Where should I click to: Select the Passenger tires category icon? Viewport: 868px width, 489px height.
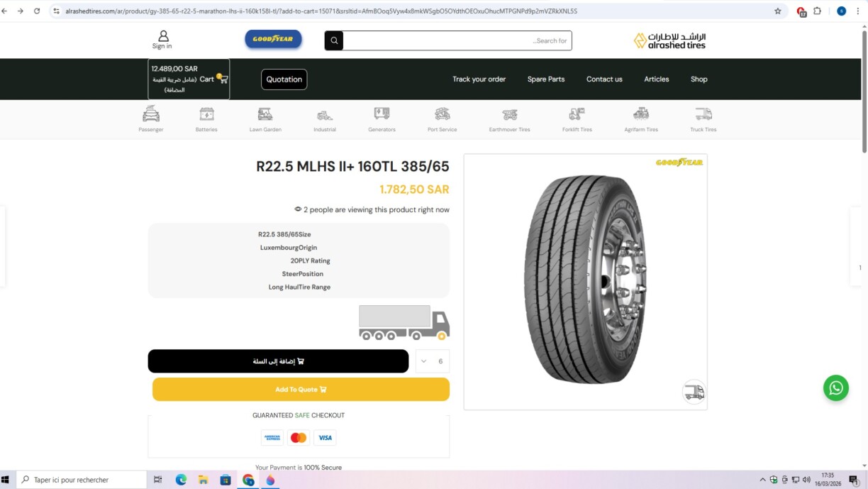pyautogui.click(x=150, y=115)
